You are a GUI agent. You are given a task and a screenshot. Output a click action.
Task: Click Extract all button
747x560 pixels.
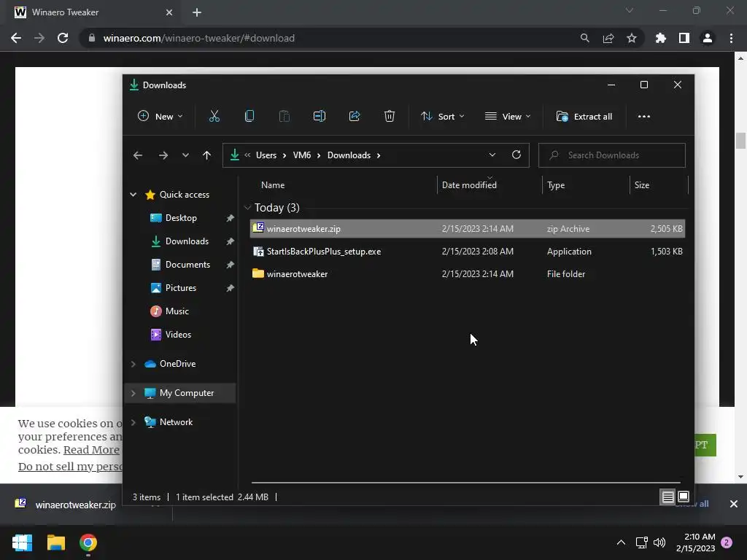point(584,116)
